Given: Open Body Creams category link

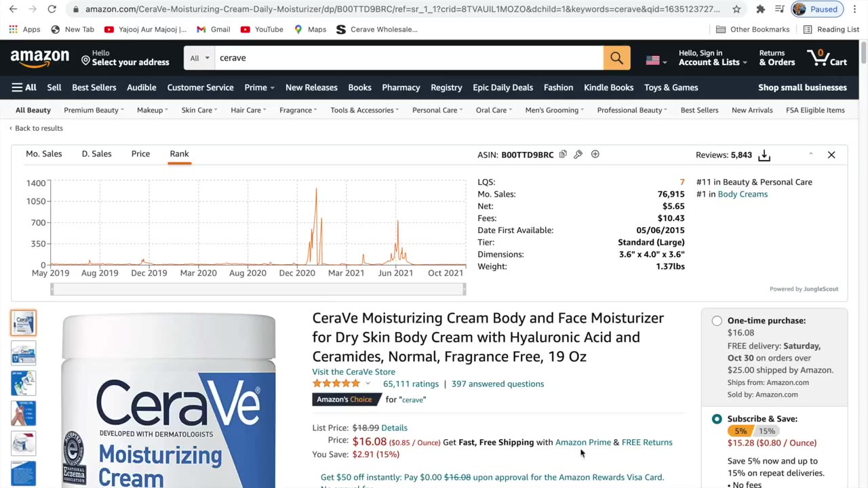Looking at the screenshot, I should 743,194.
